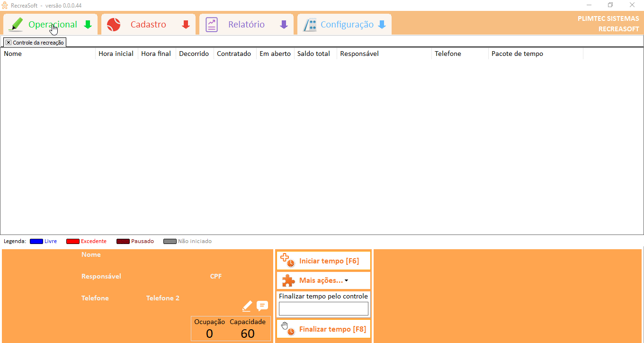Click the PLIMTEC SISTEMAS label

[x=608, y=18]
